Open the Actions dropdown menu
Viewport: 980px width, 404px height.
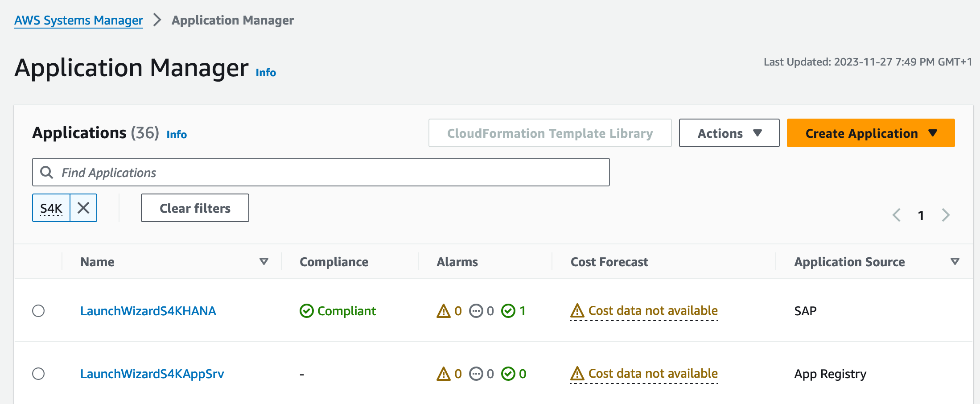729,133
